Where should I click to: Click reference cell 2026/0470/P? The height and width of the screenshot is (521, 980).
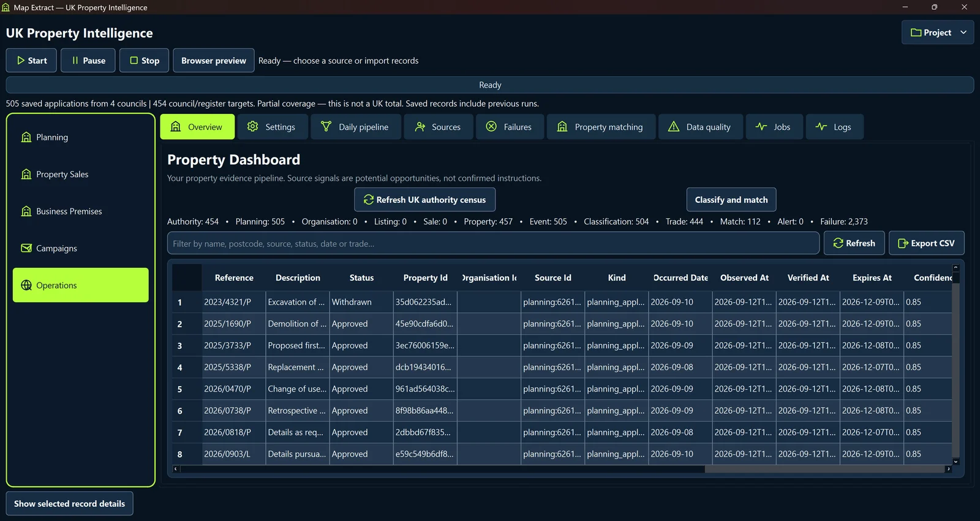click(x=234, y=389)
